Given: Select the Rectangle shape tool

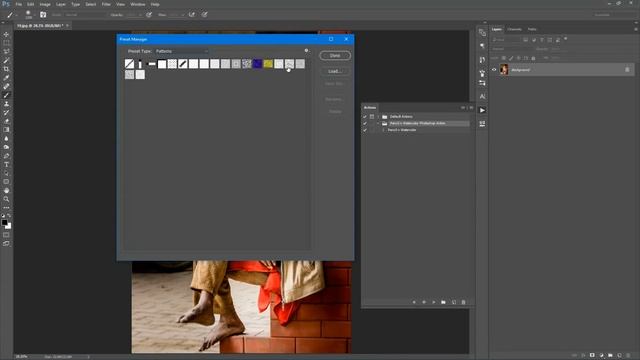Looking at the screenshot, I should [x=6, y=182].
